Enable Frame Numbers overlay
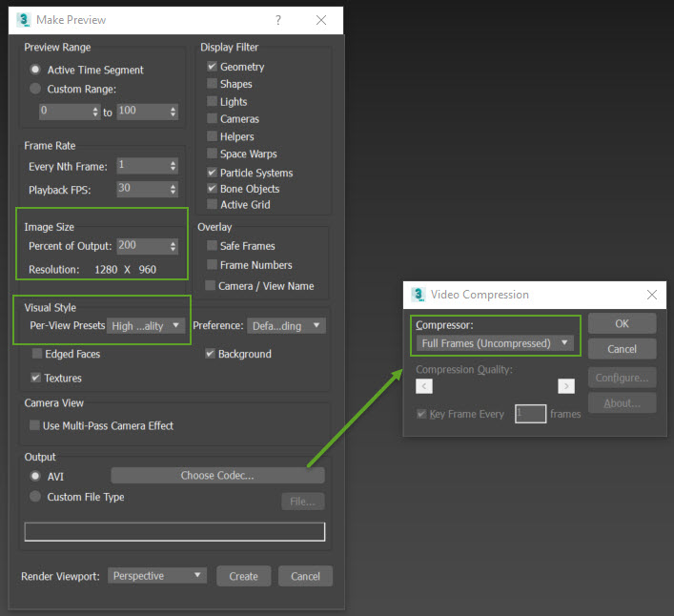The height and width of the screenshot is (616, 674). point(212,264)
